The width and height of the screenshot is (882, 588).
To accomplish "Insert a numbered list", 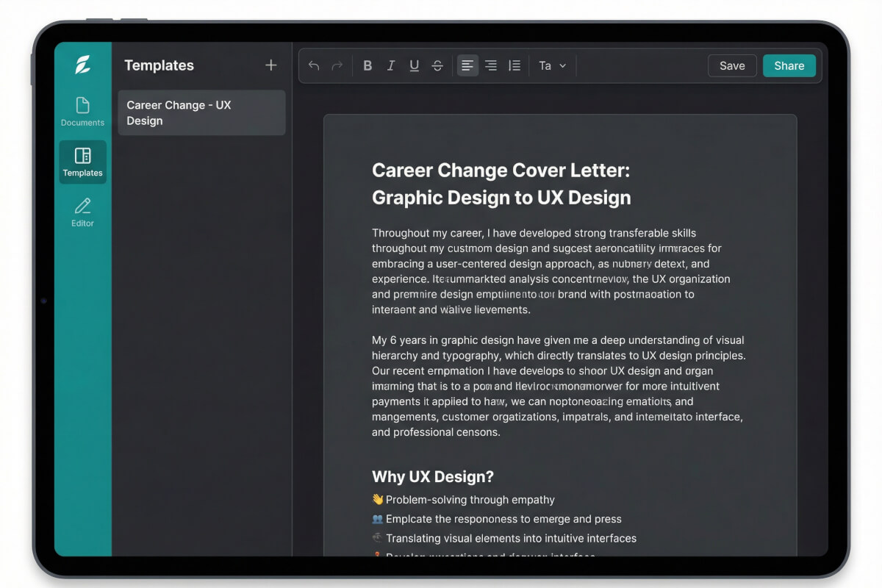I will tap(514, 65).
